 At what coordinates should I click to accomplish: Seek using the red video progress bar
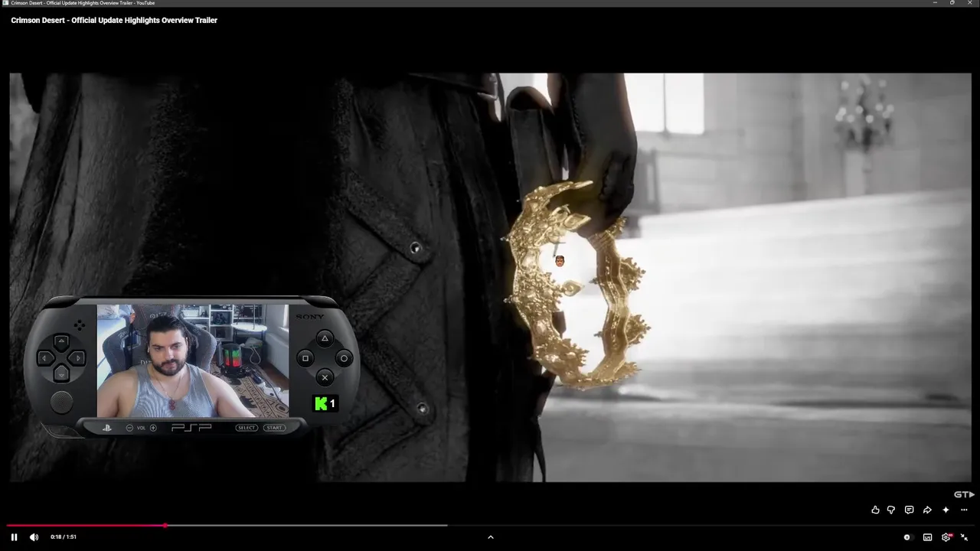coord(86,526)
